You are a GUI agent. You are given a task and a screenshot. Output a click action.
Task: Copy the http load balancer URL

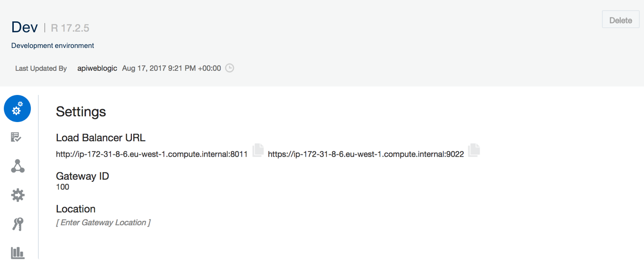[258, 150]
